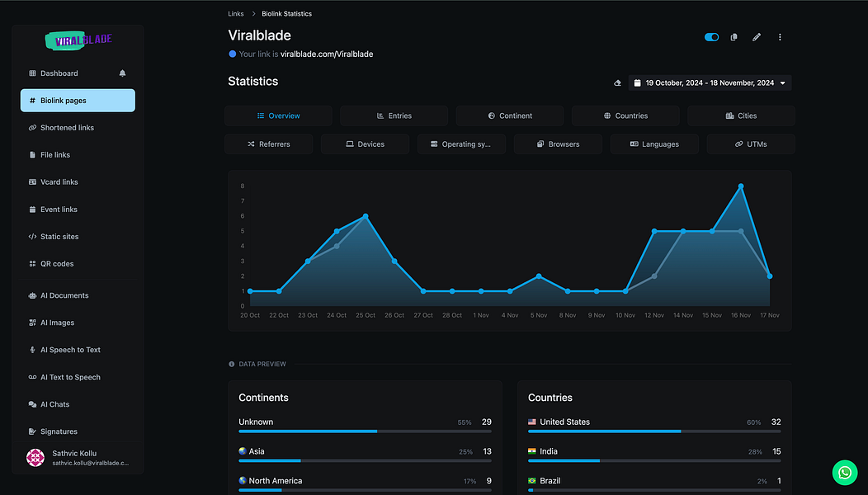868x495 pixels.
Task: Click the eraser reset icon beside date range
Action: click(x=617, y=83)
